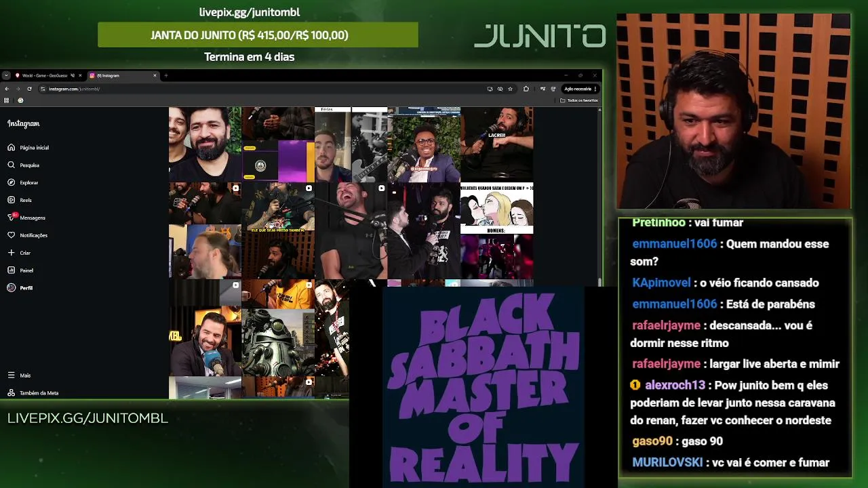Click chat username Pretinhoo
This screenshot has height=488, width=868.
(x=658, y=222)
